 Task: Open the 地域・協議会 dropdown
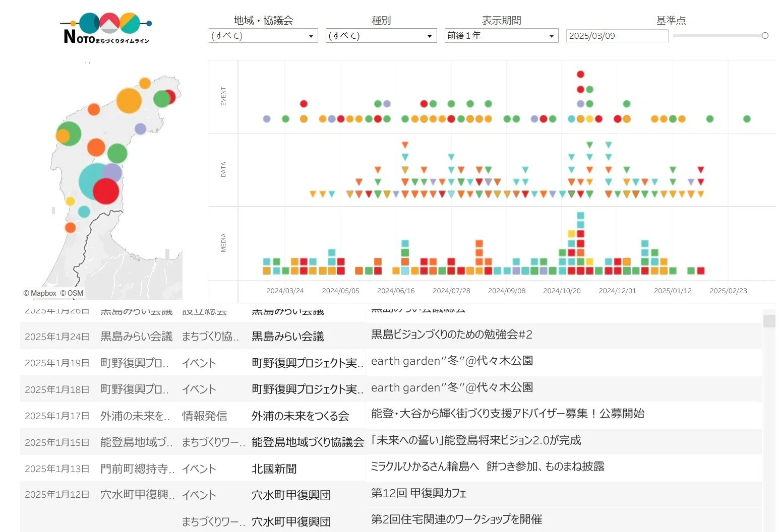(263, 36)
